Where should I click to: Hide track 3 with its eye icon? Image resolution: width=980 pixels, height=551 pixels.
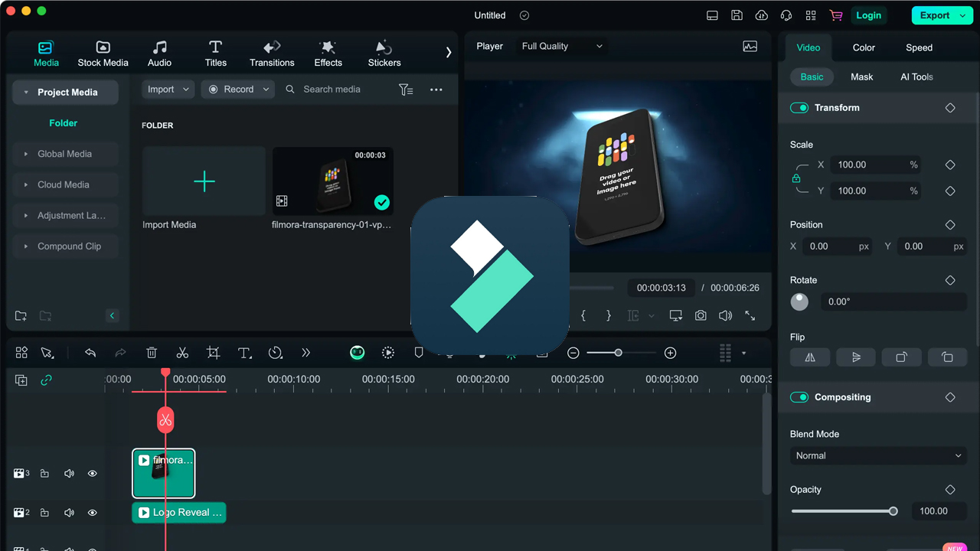92,474
